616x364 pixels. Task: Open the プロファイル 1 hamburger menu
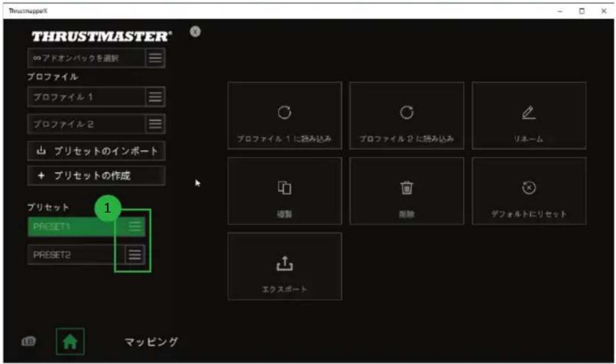click(155, 97)
